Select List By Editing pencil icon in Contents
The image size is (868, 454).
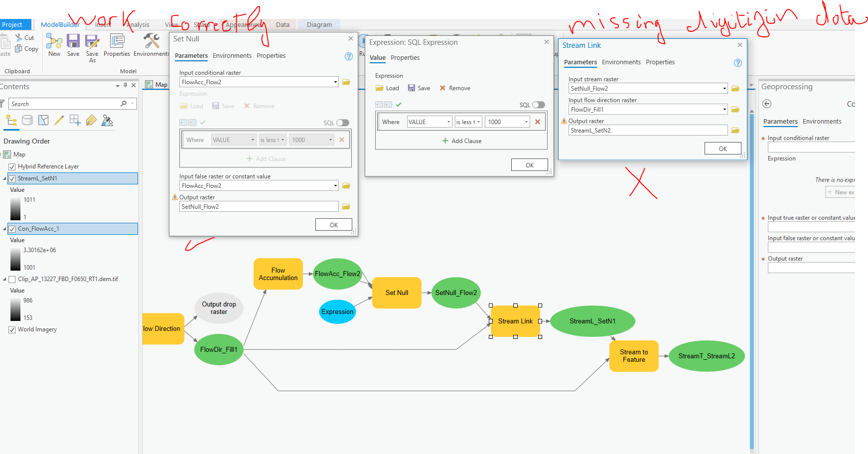59,120
